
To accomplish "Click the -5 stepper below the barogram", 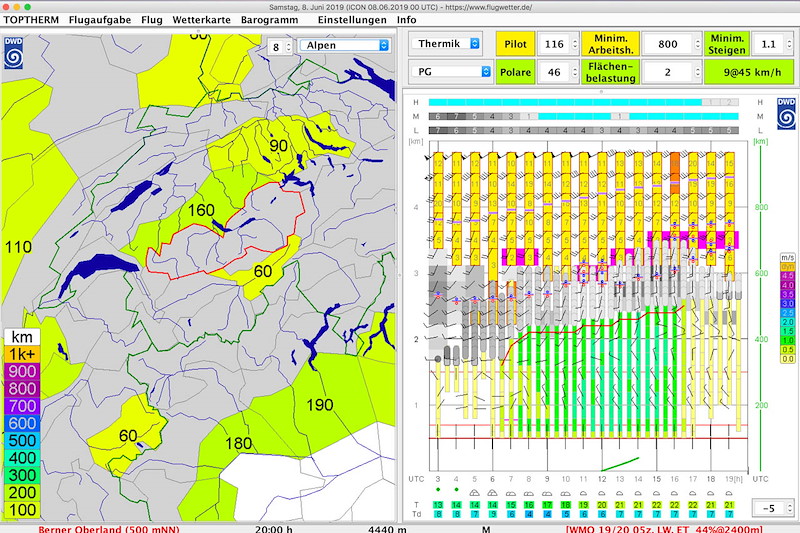I will 772,508.
